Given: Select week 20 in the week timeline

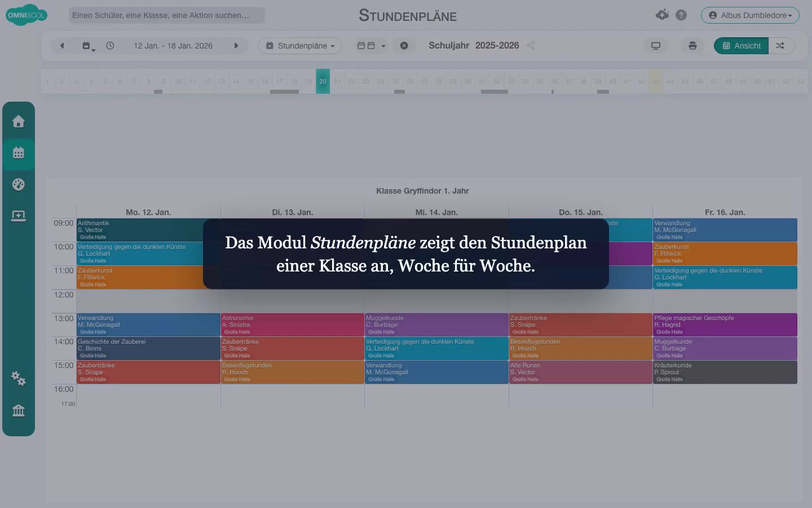Looking at the screenshot, I should [x=323, y=81].
